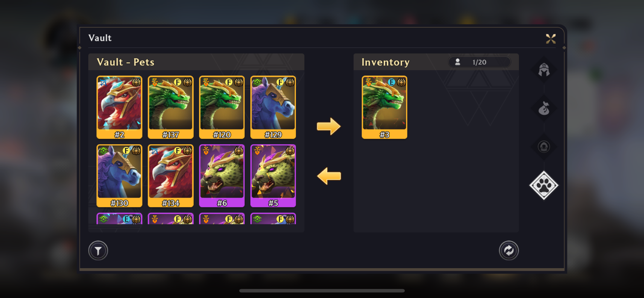Image resolution: width=644 pixels, height=298 pixels.
Task: Select green dragon pet #120
Action: click(x=222, y=107)
